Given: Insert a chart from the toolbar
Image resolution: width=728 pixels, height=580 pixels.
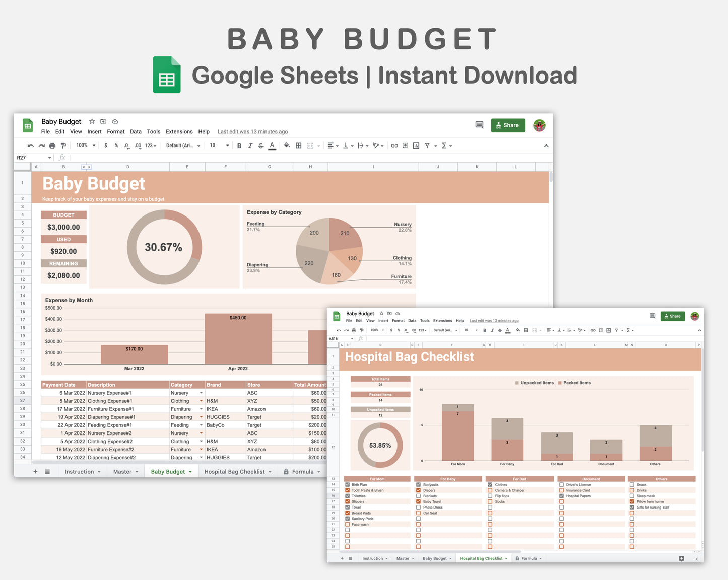Looking at the screenshot, I should (x=416, y=146).
